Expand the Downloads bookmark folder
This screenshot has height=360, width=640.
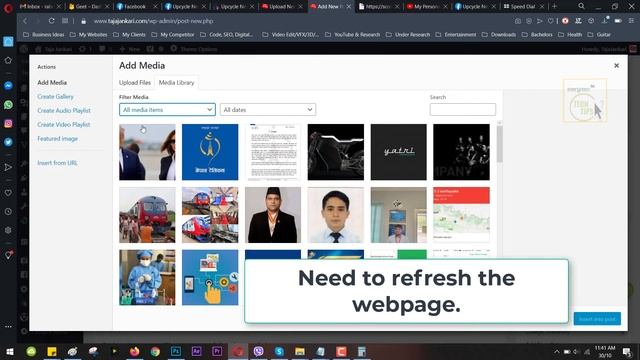coord(499,35)
